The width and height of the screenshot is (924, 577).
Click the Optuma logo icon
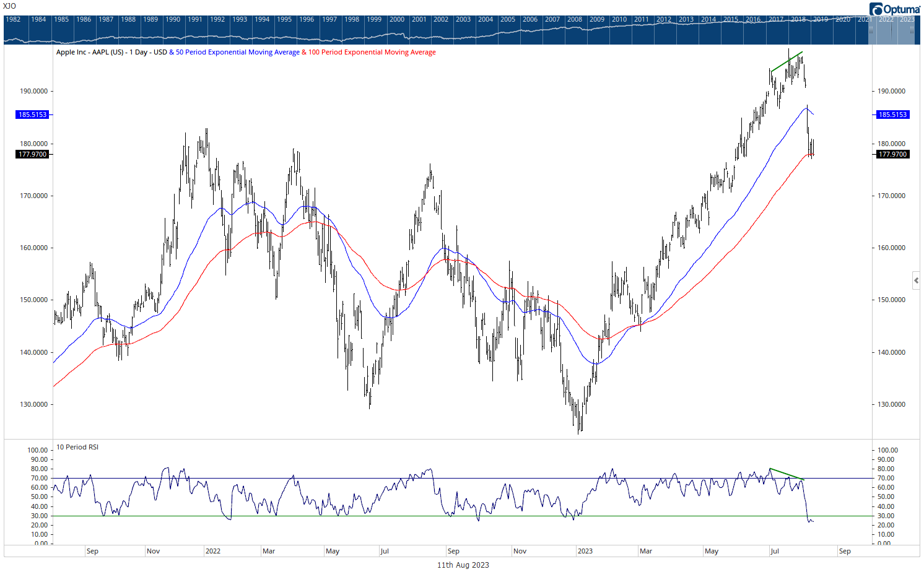[876, 9]
